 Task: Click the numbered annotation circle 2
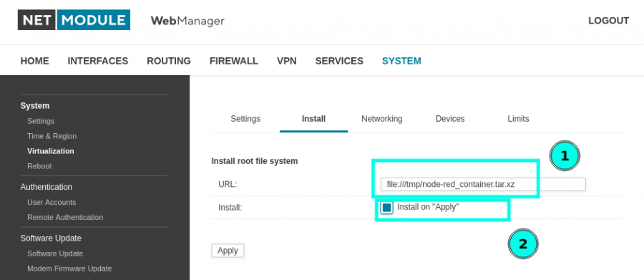(x=523, y=244)
